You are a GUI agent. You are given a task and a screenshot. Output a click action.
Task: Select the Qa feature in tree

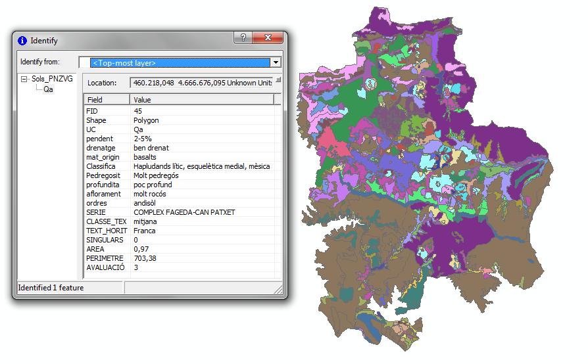(x=48, y=89)
